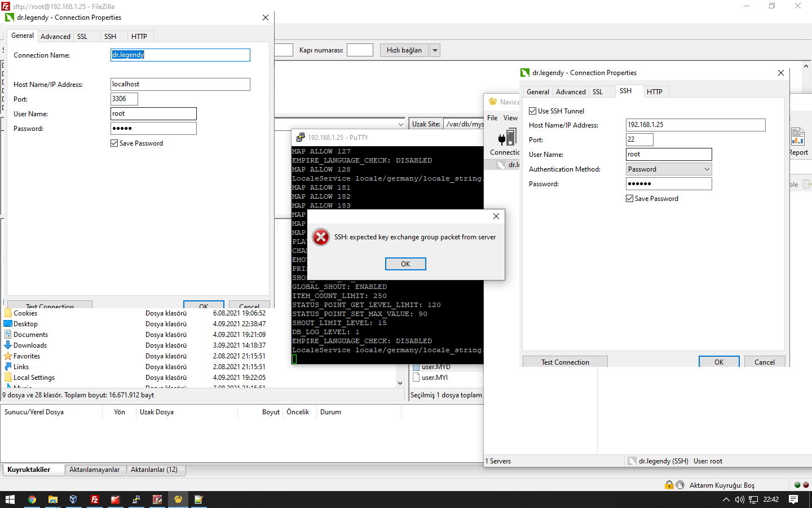Click the Desktop folder icon

click(8, 324)
